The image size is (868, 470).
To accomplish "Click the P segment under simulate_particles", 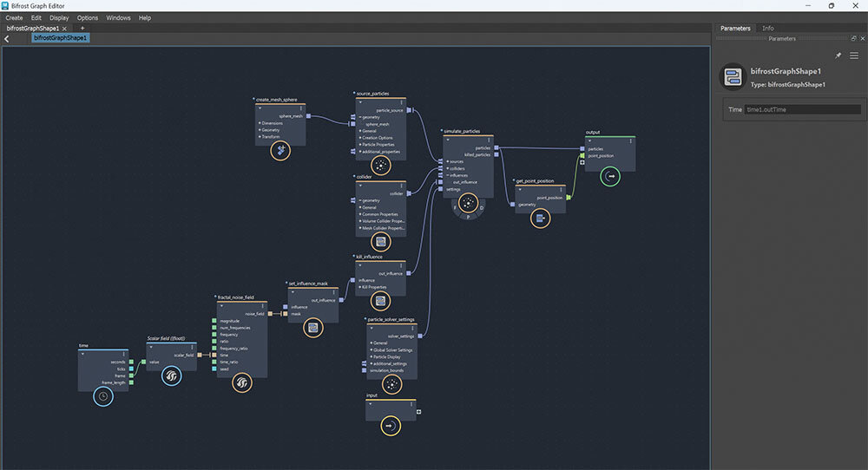I will pos(469,218).
